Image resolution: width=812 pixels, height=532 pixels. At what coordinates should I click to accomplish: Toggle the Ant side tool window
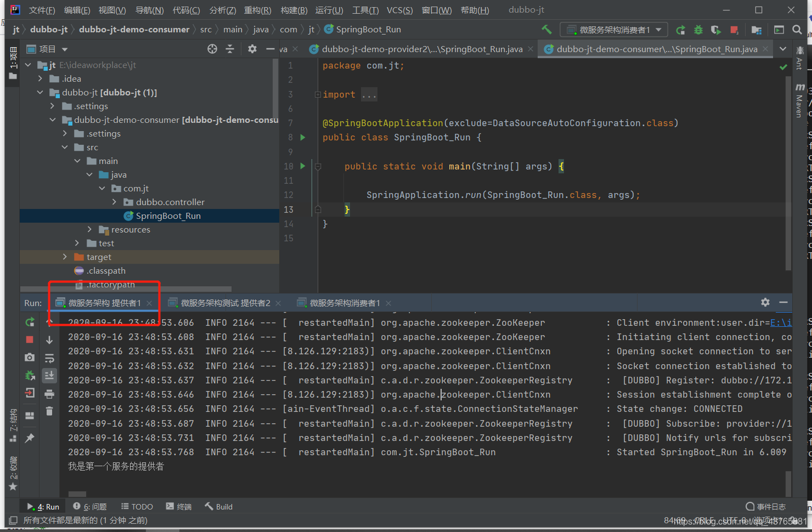click(799, 58)
